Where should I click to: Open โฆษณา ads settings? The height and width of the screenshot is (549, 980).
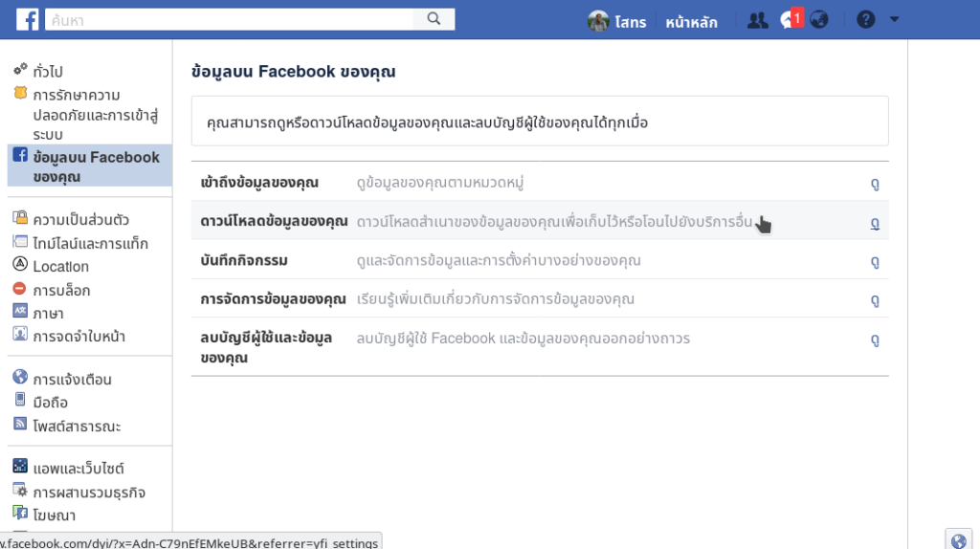(54, 516)
